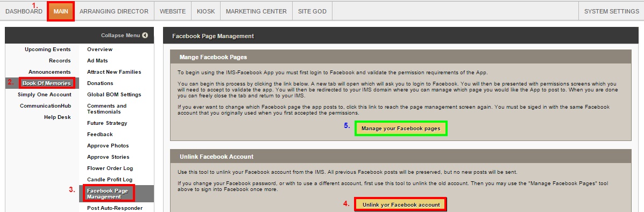Open the ARRANGING DIRECTOR tab
Viewport: 644px width, 212px height.
[x=114, y=11]
